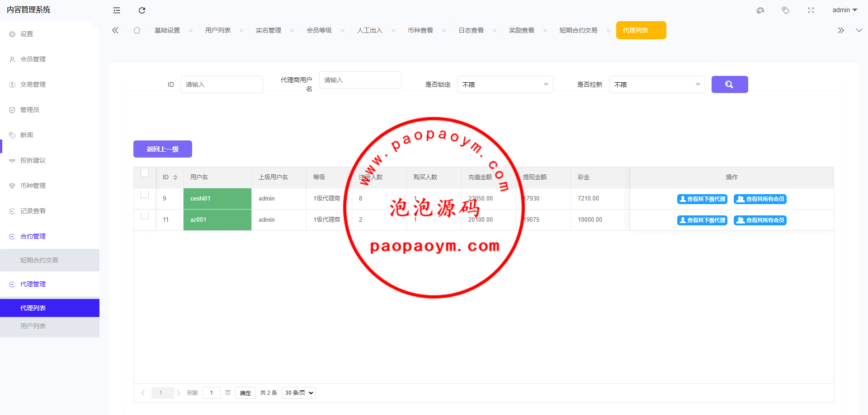
Task: Switch to 用户列表 tab
Action: 218,30
